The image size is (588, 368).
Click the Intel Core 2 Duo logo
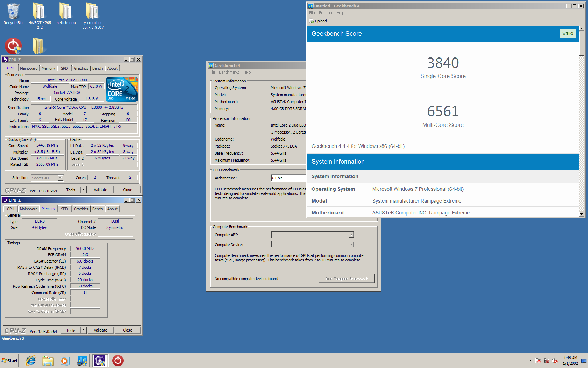122,89
